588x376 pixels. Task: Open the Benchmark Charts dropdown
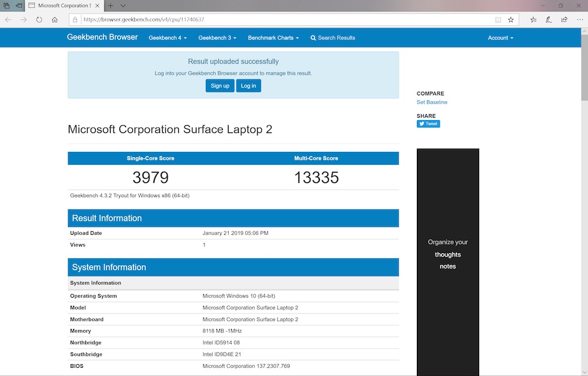(x=273, y=38)
